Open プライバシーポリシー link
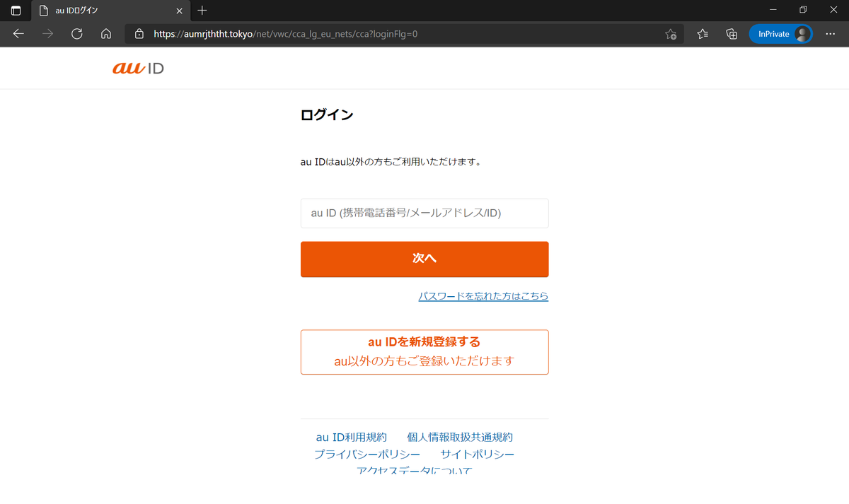The width and height of the screenshot is (849, 504). (367, 455)
